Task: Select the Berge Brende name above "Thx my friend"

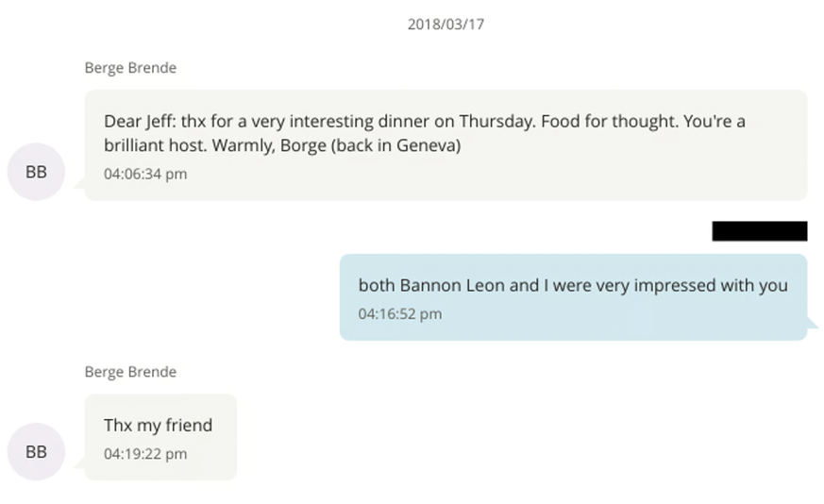Action: point(130,372)
